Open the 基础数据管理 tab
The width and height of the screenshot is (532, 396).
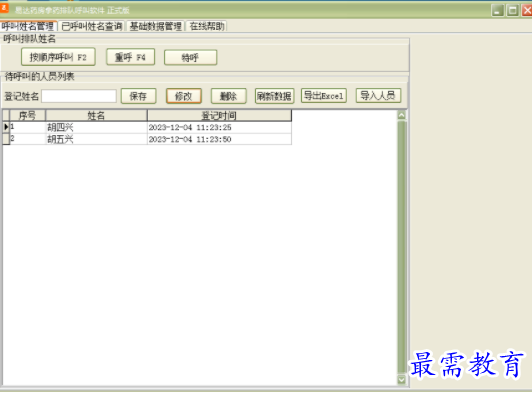(x=156, y=26)
